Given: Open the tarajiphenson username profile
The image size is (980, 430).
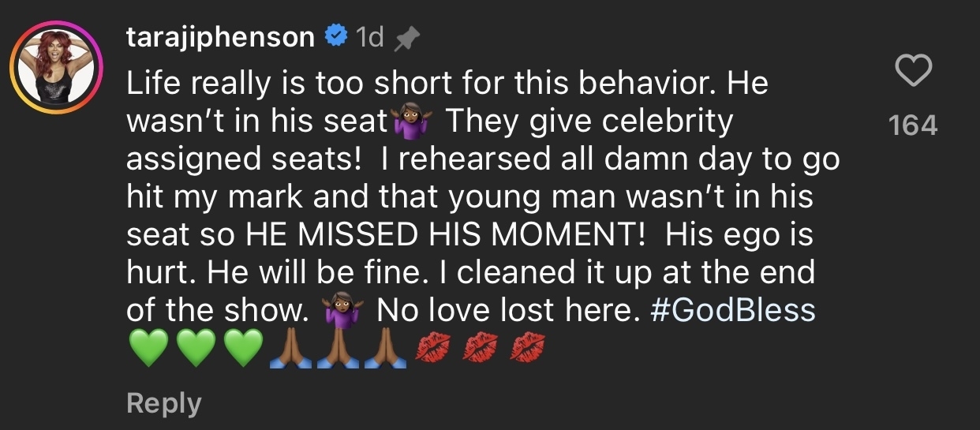Looking at the screenshot, I should (221, 37).
